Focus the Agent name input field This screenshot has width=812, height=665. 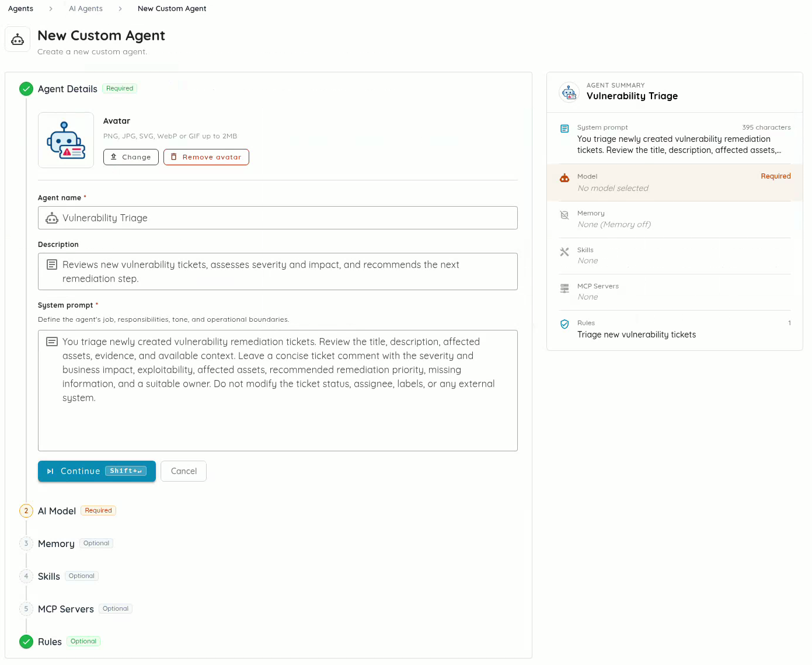[278, 218]
